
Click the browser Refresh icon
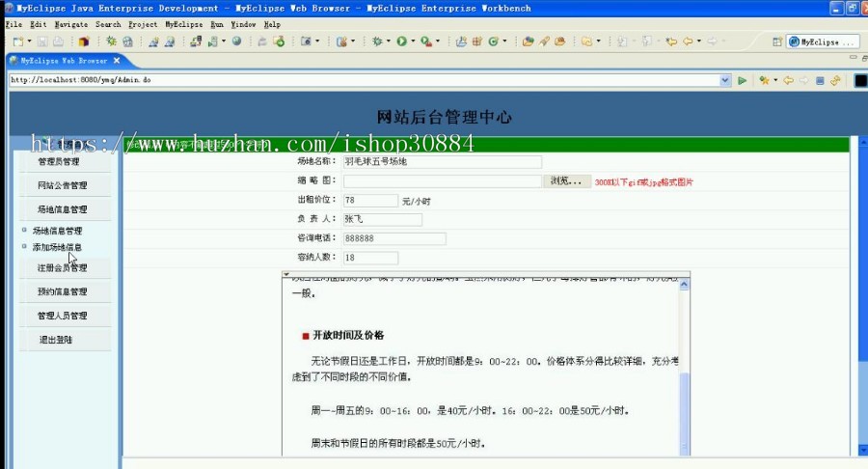pyautogui.click(x=835, y=81)
